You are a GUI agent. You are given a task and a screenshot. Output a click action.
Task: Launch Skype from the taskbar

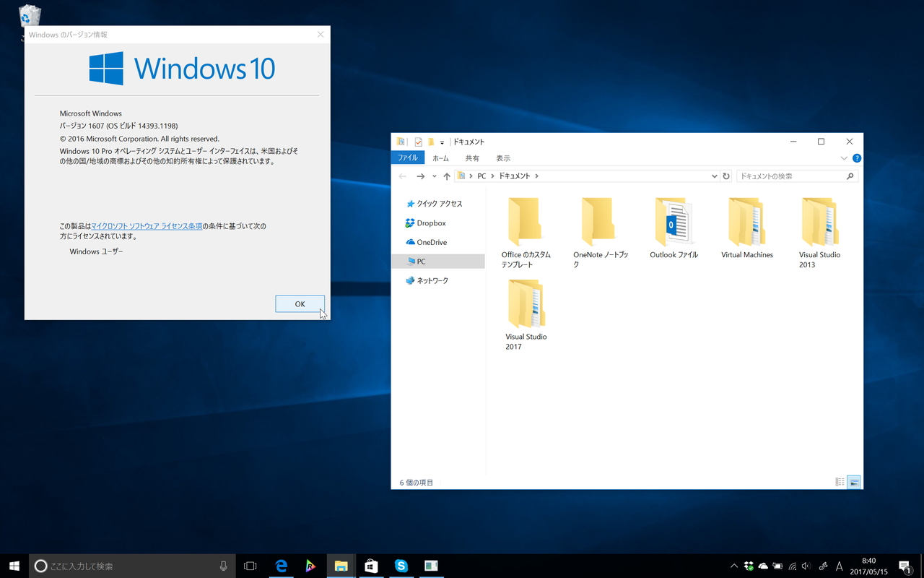tap(401, 566)
